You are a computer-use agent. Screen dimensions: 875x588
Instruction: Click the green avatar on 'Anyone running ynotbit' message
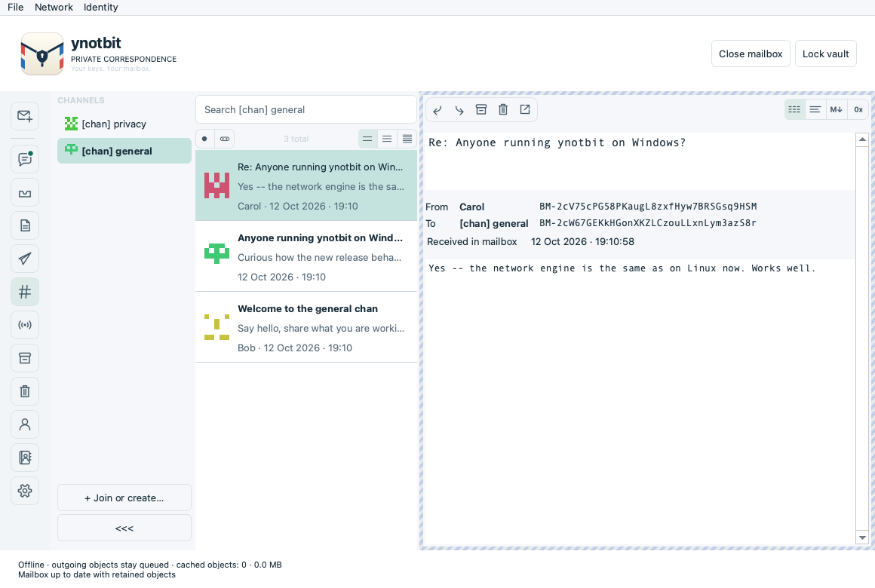[x=216, y=253]
